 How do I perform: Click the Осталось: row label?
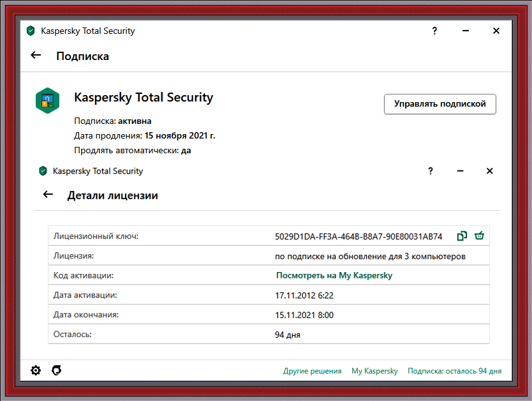coord(73,335)
